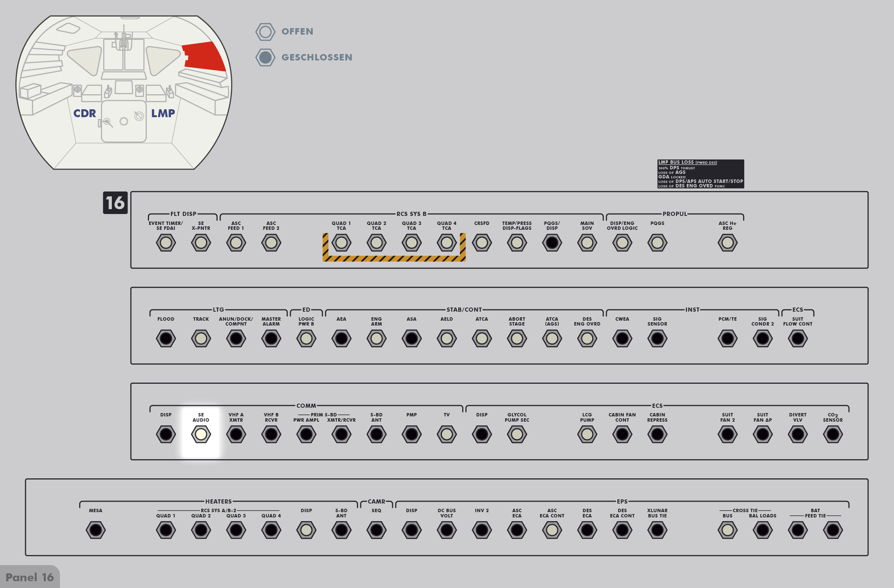Click the panel number 16 badge
894x588 pixels.
click(x=115, y=203)
